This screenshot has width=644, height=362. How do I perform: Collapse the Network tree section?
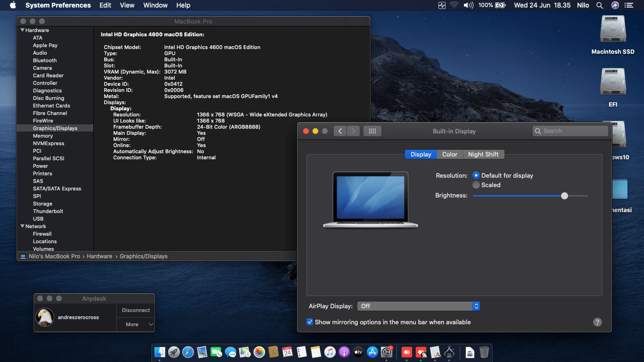pyautogui.click(x=22, y=226)
